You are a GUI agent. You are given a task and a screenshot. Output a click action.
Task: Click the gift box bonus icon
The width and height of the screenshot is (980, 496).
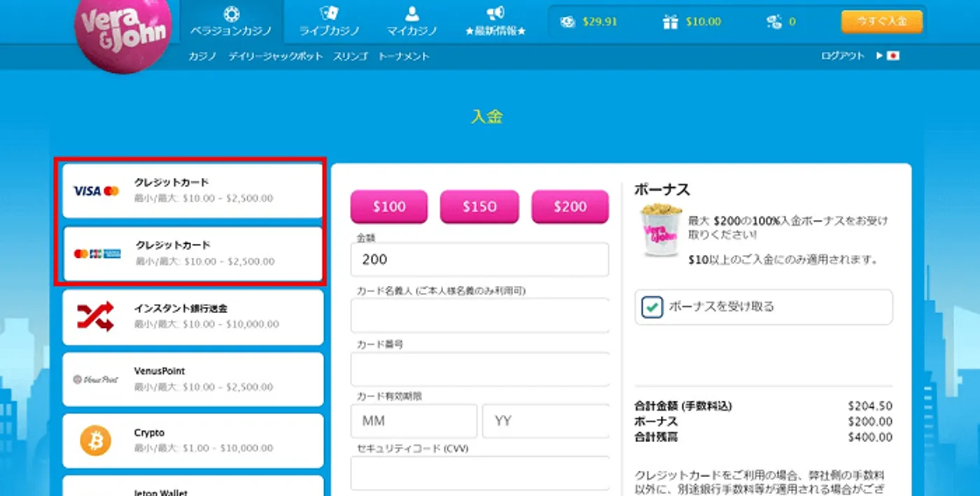[671, 22]
